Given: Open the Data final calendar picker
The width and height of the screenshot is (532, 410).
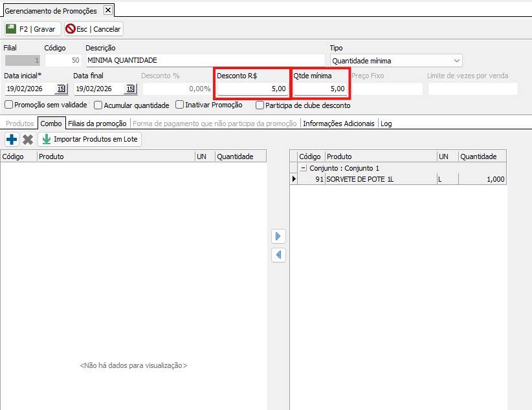Looking at the screenshot, I should point(130,89).
